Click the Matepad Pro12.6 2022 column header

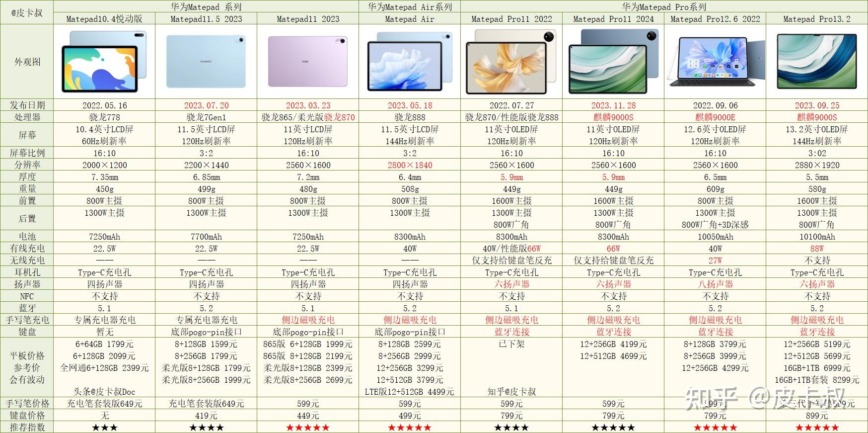pyautogui.click(x=715, y=19)
